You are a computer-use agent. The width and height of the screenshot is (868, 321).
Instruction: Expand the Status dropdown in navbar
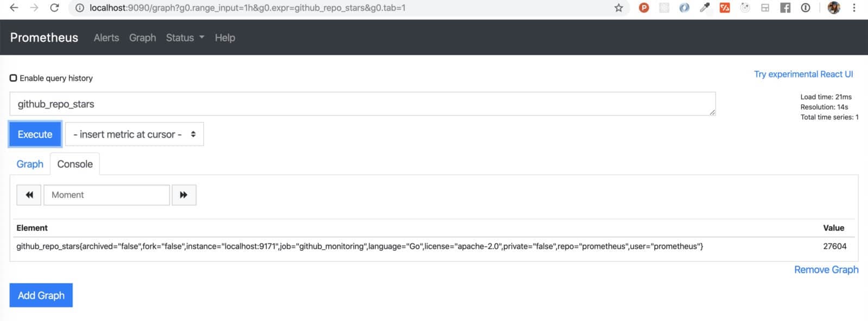pos(185,37)
